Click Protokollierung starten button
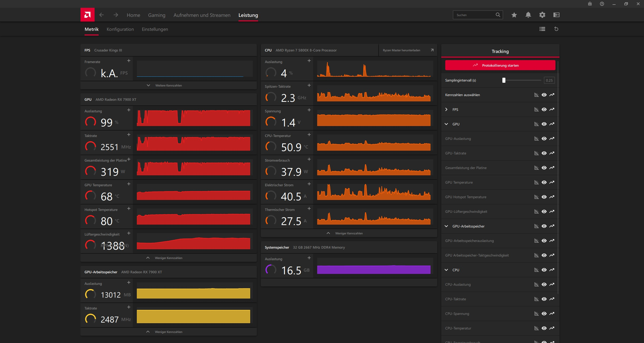644x343 pixels. 500,65
